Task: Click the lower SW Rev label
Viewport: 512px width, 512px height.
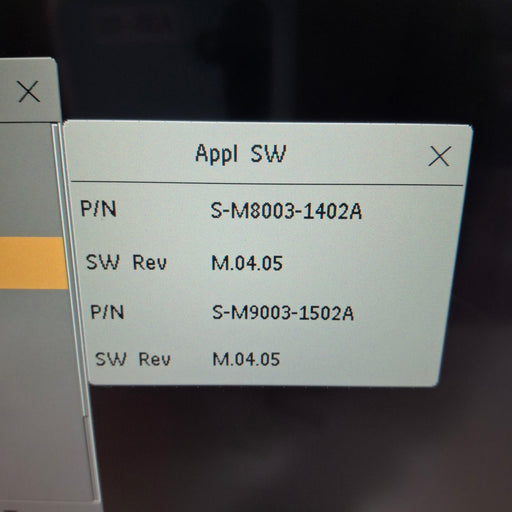Action: pyautogui.click(x=133, y=359)
